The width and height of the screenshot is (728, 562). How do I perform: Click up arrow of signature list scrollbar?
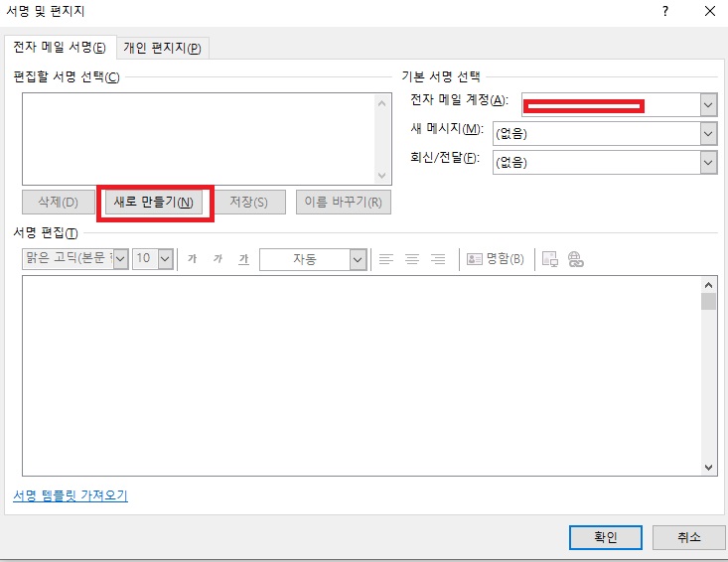[382, 103]
